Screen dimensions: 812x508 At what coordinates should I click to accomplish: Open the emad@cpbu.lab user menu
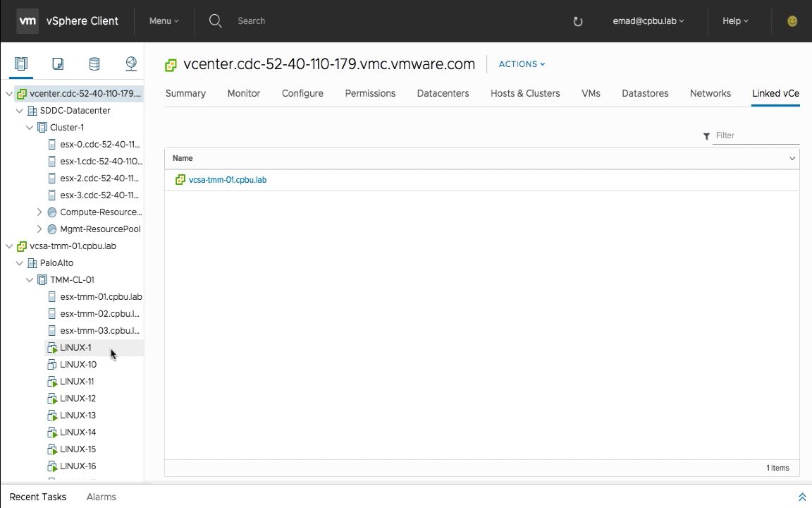click(648, 21)
